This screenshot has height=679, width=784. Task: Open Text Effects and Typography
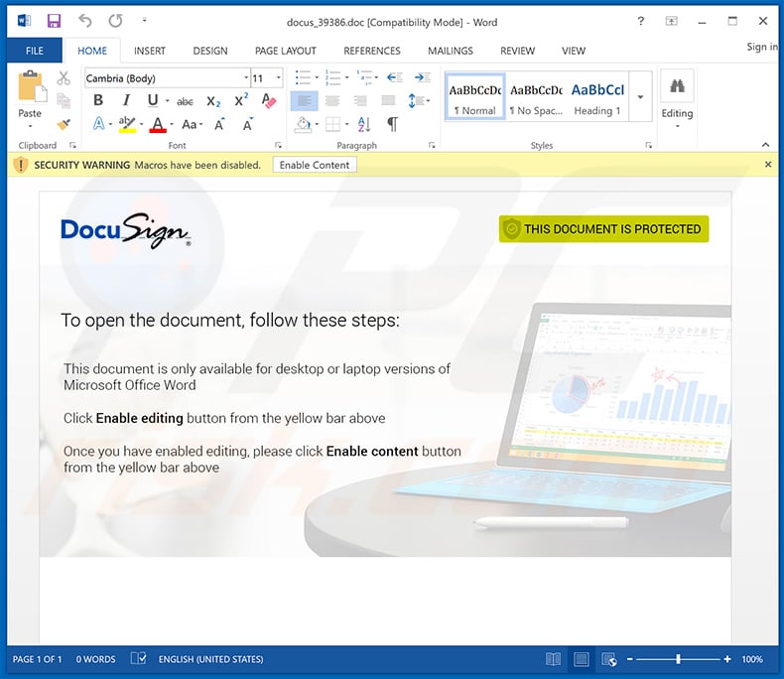pos(99,123)
